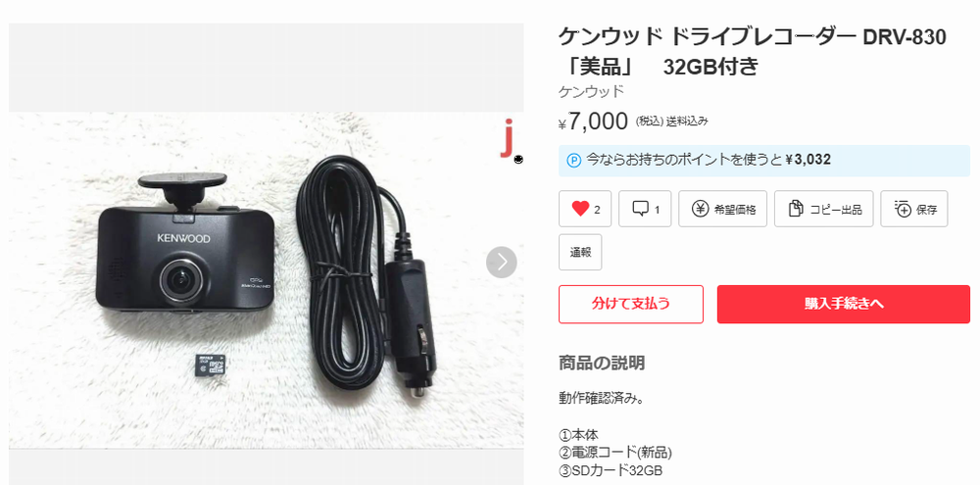Click the 送料込み shipping label
This screenshot has height=485, width=980.
[x=687, y=121]
